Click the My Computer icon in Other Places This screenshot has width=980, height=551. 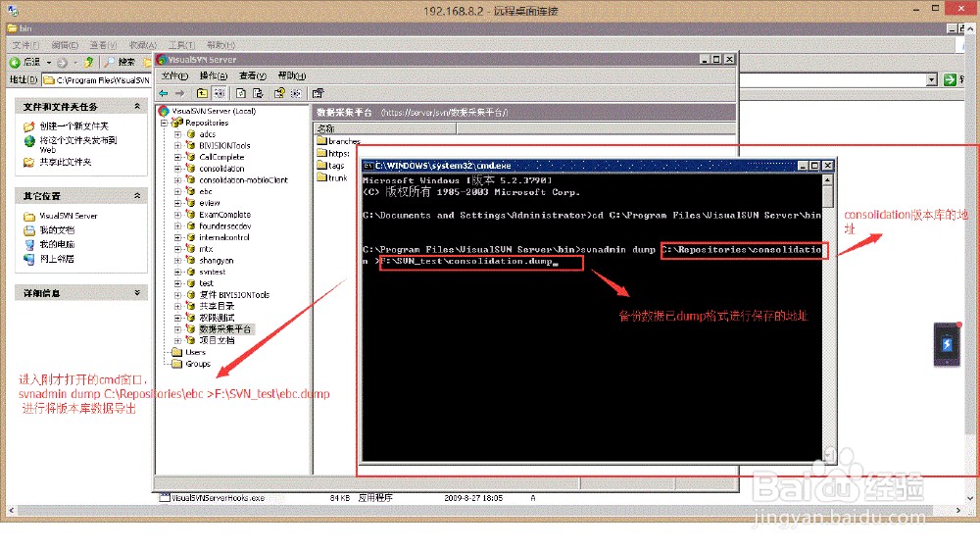tap(28, 244)
